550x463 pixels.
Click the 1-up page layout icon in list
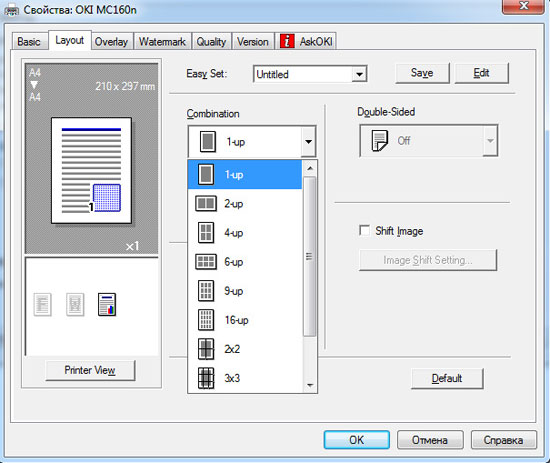(x=206, y=174)
